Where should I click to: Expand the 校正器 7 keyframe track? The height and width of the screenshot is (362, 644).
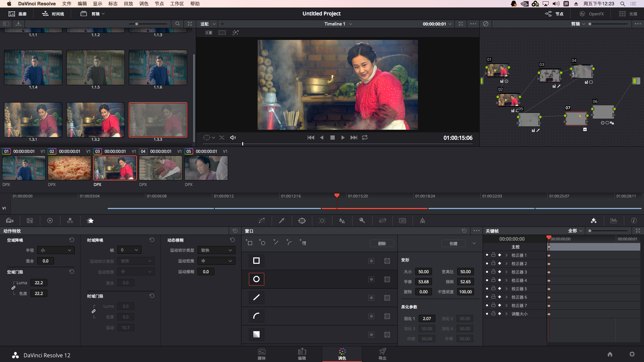tap(506, 305)
